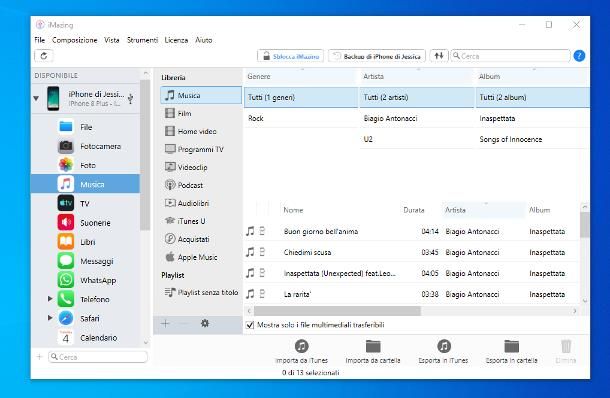The width and height of the screenshot is (610, 398).
Task: Open Telefono in device sidebar
Action: click(85, 299)
